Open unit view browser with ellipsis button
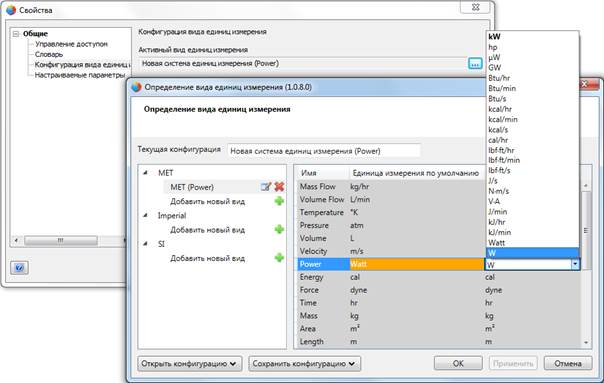Viewport: 604px width, 383px height. (x=475, y=63)
